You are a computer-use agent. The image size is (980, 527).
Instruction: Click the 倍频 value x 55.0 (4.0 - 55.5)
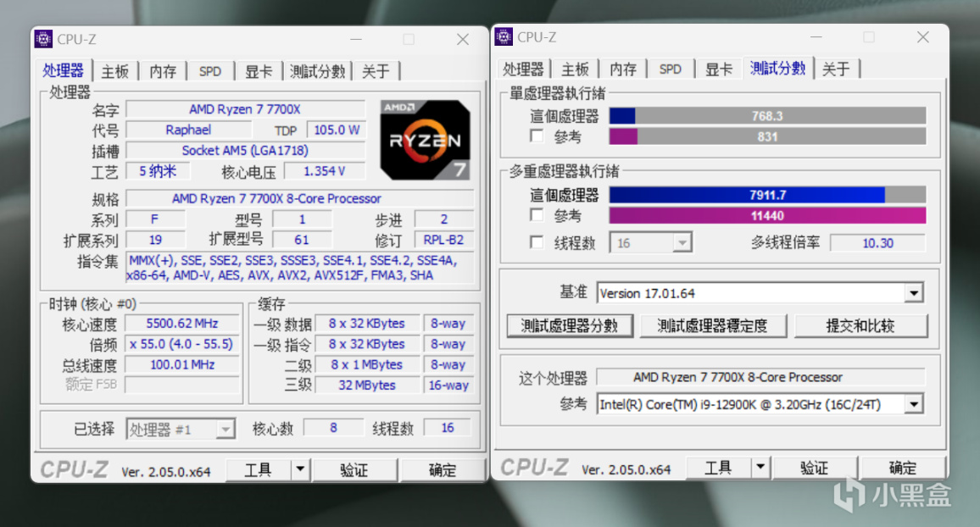[182, 344]
